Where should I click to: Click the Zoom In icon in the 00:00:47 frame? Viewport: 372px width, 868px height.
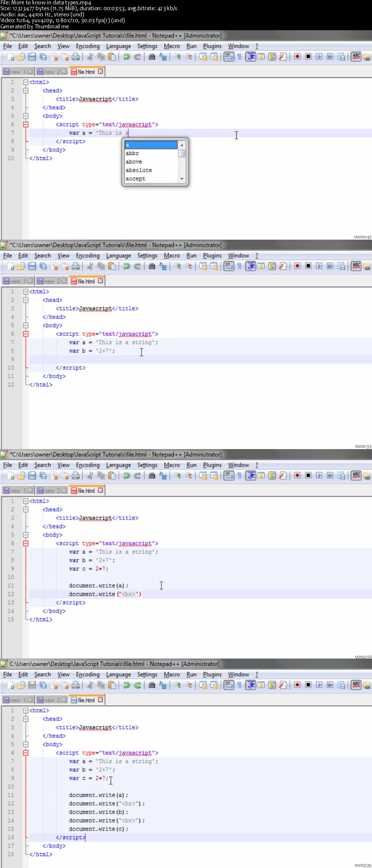click(x=177, y=57)
